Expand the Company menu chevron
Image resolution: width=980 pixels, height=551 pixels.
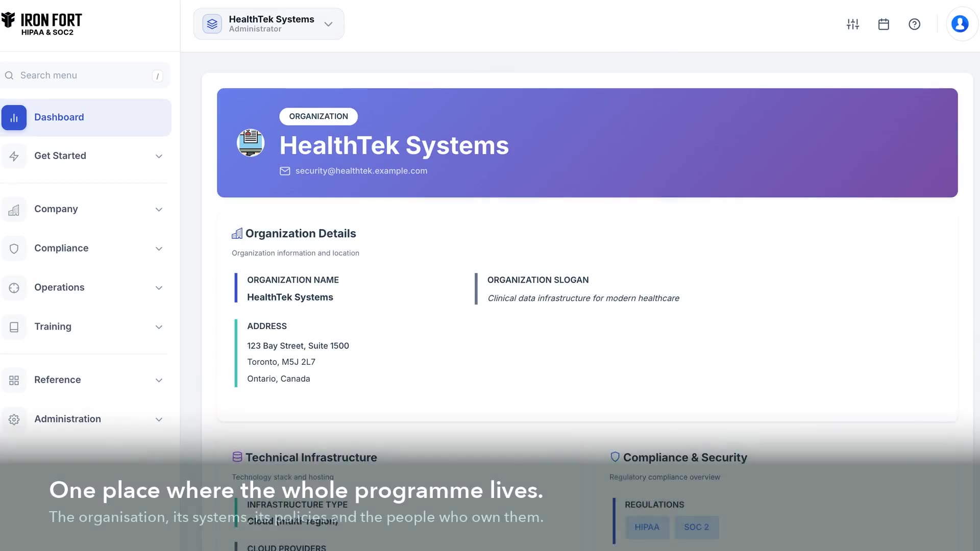159,210
